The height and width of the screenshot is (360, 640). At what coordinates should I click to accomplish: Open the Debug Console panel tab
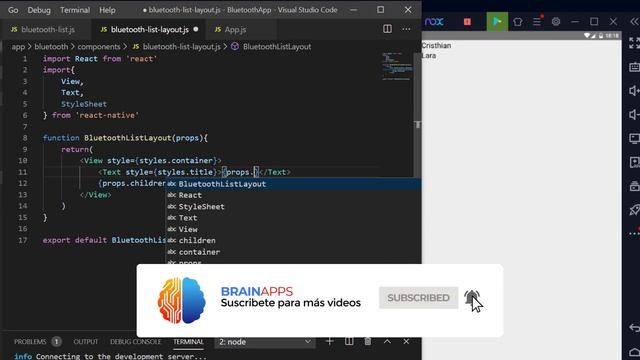[136, 342]
